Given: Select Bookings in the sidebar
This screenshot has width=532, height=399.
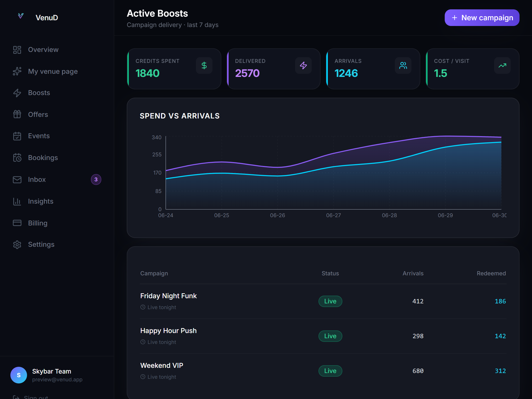Looking at the screenshot, I should (x=57, y=158).
